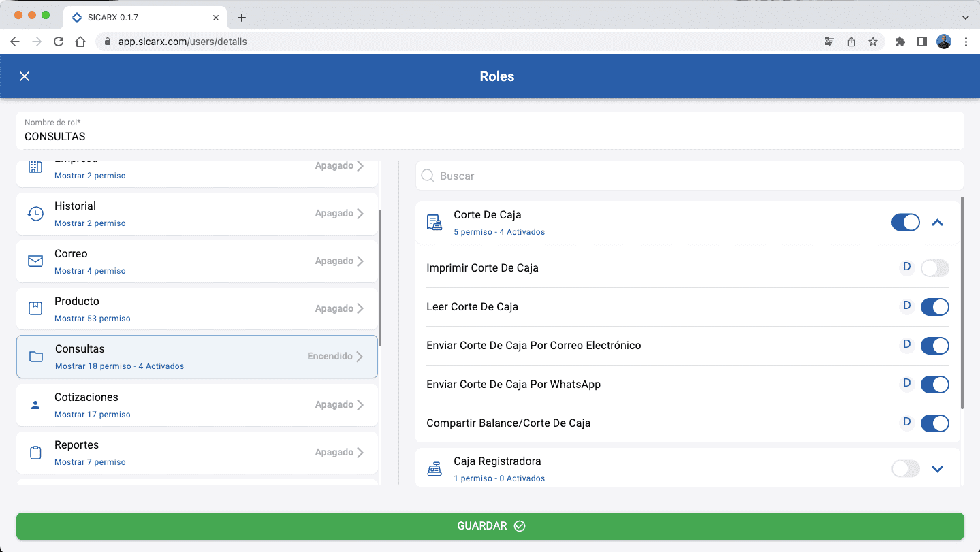
Task: Bookmark page with the star icon
Action: coord(873,42)
